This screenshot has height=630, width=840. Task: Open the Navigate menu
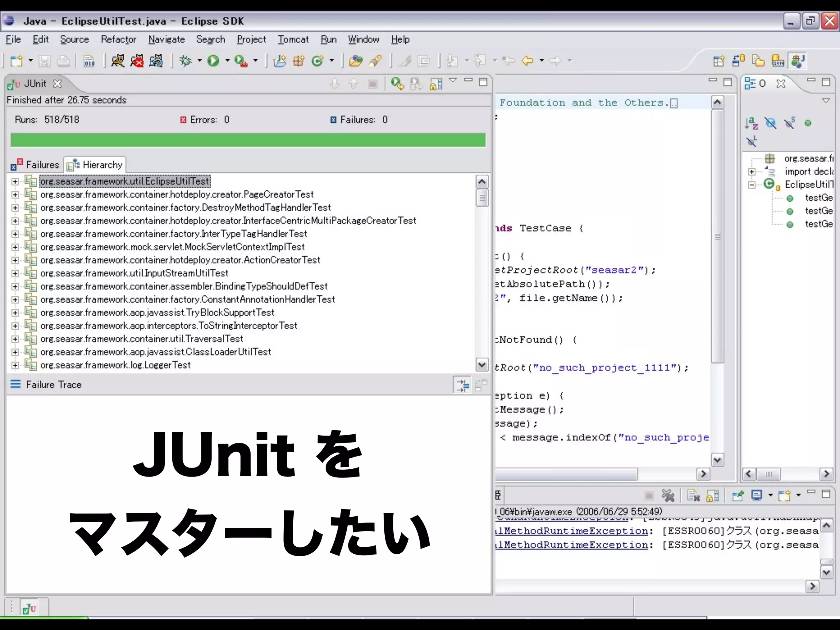tap(167, 39)
